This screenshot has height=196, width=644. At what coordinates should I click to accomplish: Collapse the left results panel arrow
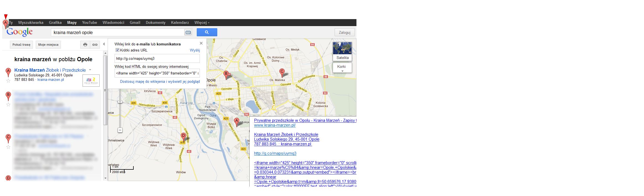tap(104, 44)
